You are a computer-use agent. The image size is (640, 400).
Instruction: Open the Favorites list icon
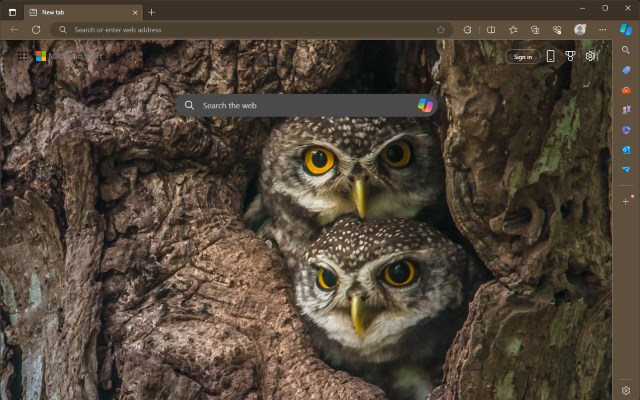(513, 30)
